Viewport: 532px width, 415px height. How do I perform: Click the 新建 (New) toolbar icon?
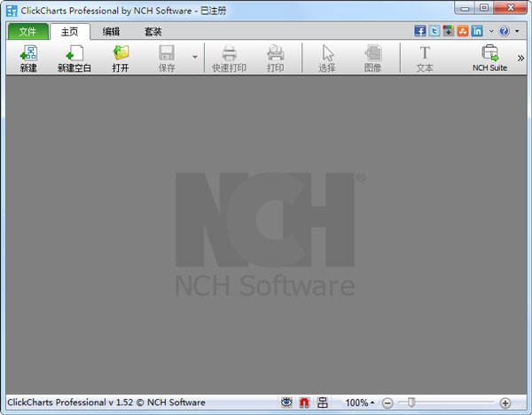(28, 57)
